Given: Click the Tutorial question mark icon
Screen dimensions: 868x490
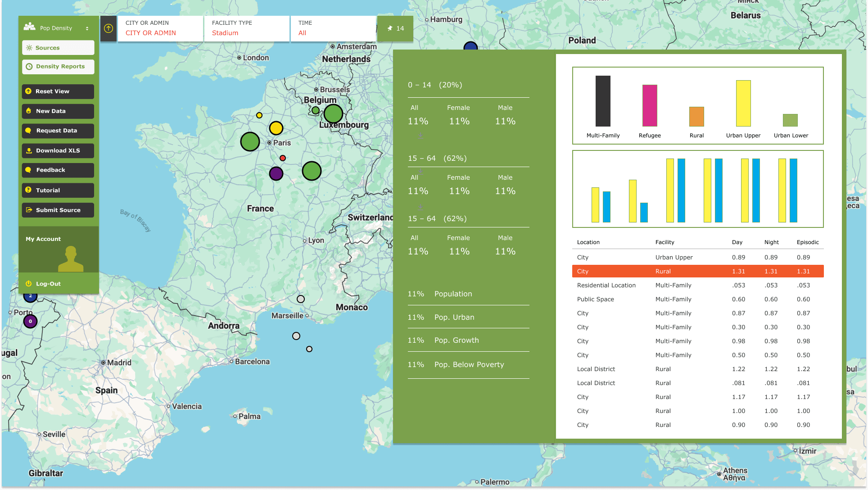Looking at the screenshot, I should (28, 190).
